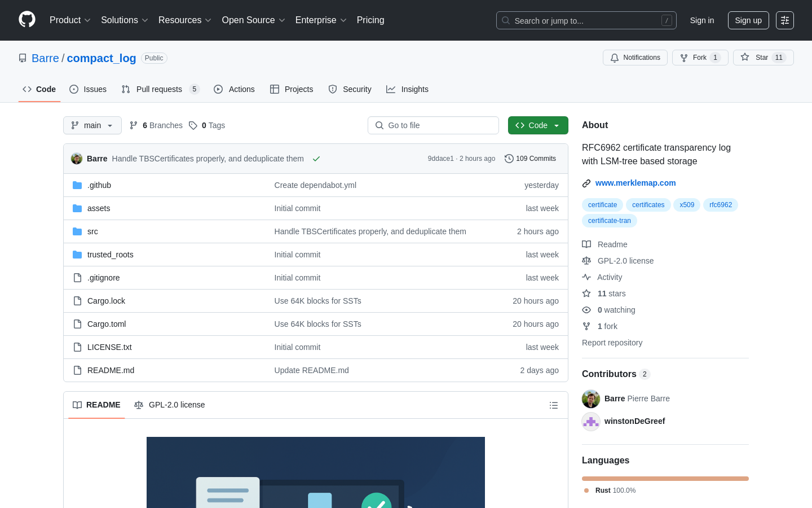Click the Sign in link
812x508 pixels.
click(x=702, y=20)
